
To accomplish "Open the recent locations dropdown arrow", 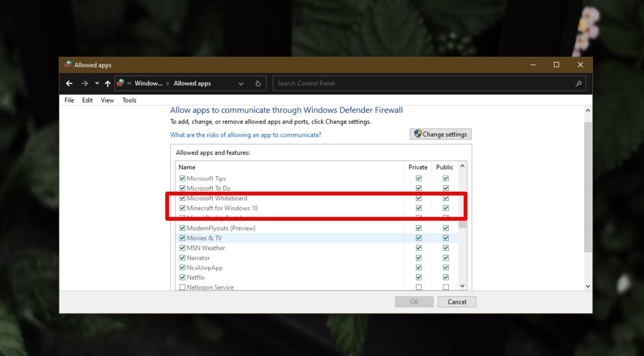I will click(x=97, y=83).
